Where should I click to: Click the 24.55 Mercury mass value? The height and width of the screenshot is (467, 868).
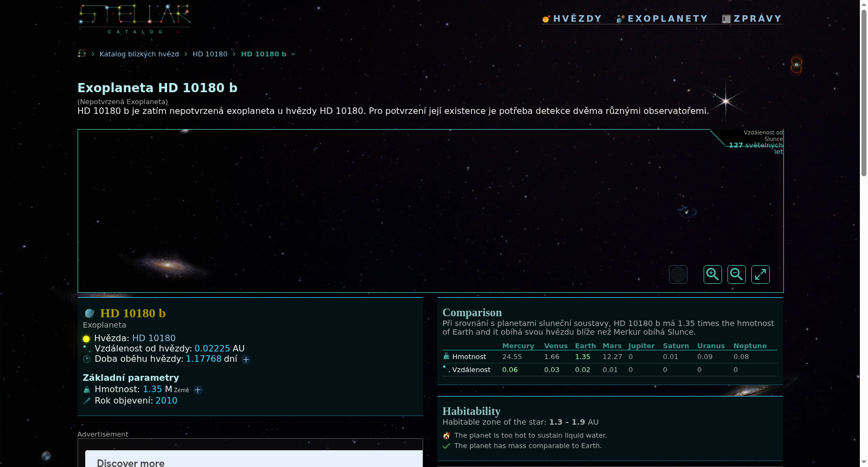(x=512, y=357)
